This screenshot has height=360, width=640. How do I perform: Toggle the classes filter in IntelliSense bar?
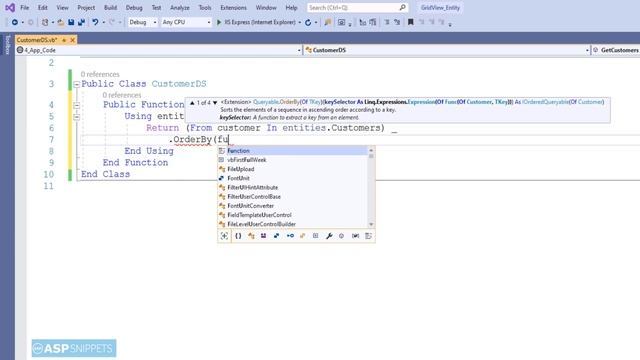[251, 236]
